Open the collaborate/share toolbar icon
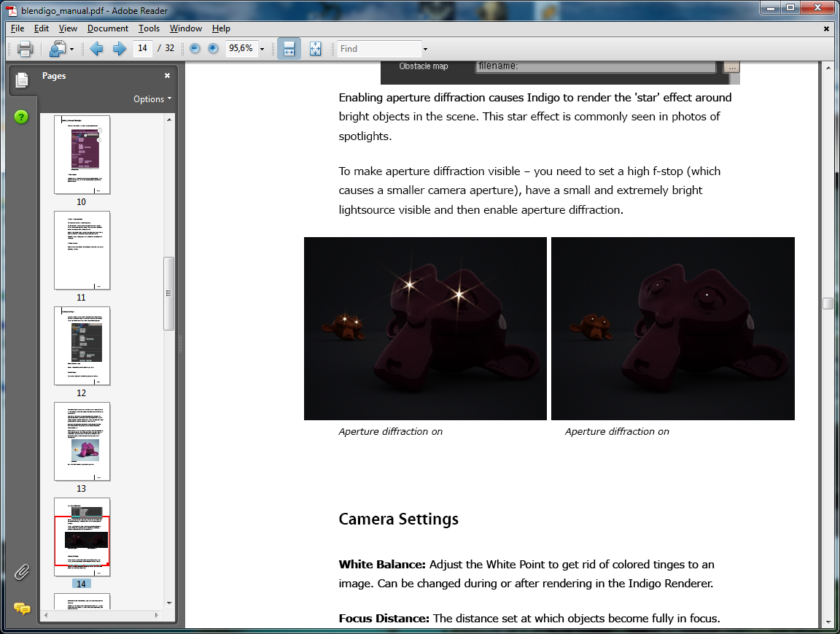 click(57, 49)
